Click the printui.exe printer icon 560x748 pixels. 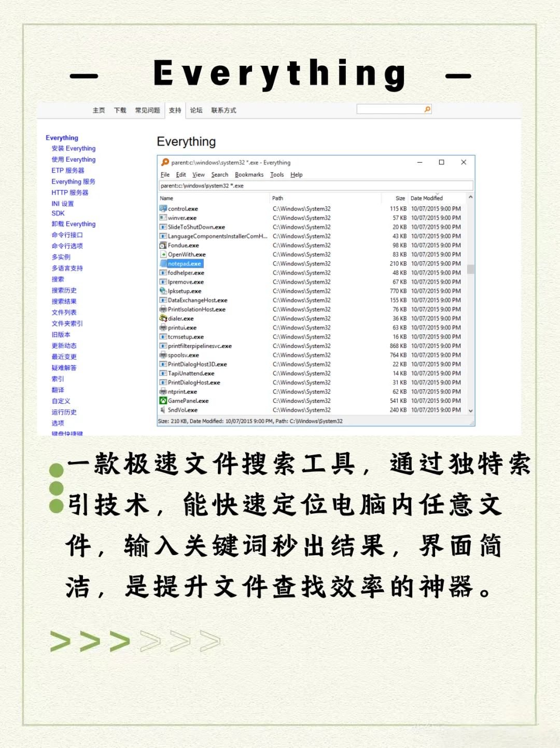coord(163,328)
